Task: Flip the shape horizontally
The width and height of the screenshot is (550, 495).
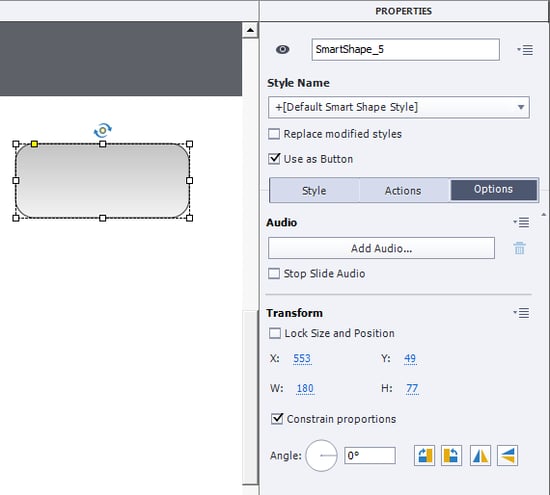Action: tap(480, 455)
